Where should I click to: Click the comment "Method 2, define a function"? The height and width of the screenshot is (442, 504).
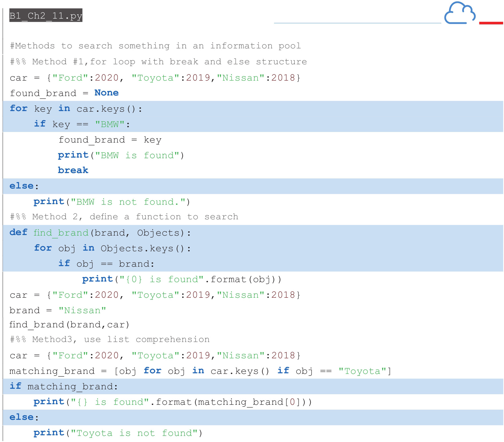124,217
